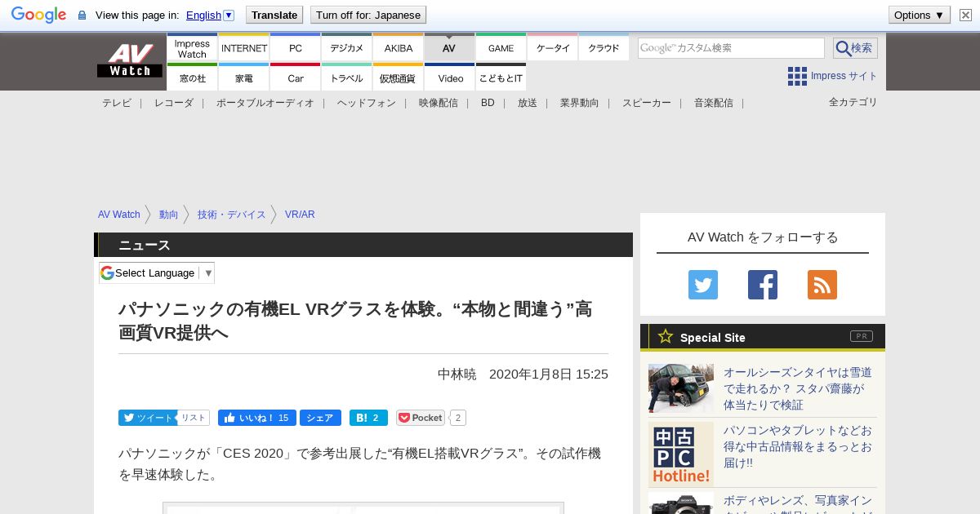The width and height of the screenshot is (980, 514).
Task: Open the AKIBA tab
Action: 399,47
